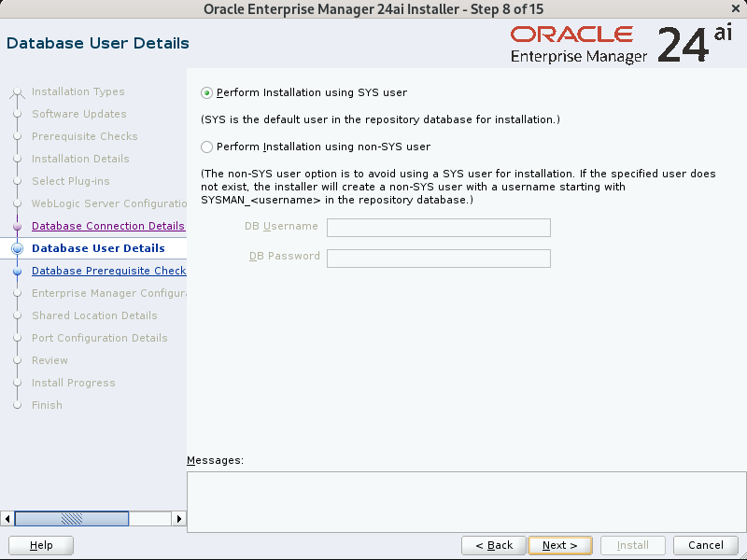This screenshot has width=747, height=560.
Task: Click the Database Connection Details step bullet
Action: (17, 226)
